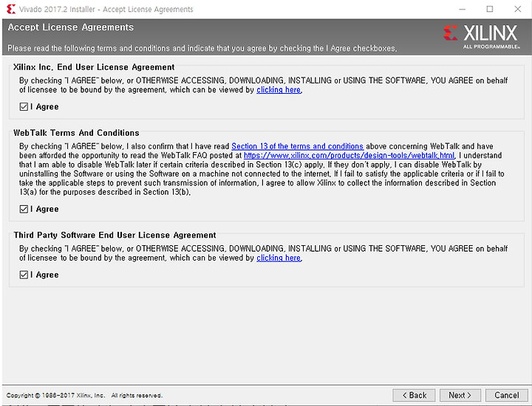Image resolution: width=532 pixels, height=406 pixels.
Task: Open Section 13 of the terms and conditions link
Action: (x=298, y=146)
